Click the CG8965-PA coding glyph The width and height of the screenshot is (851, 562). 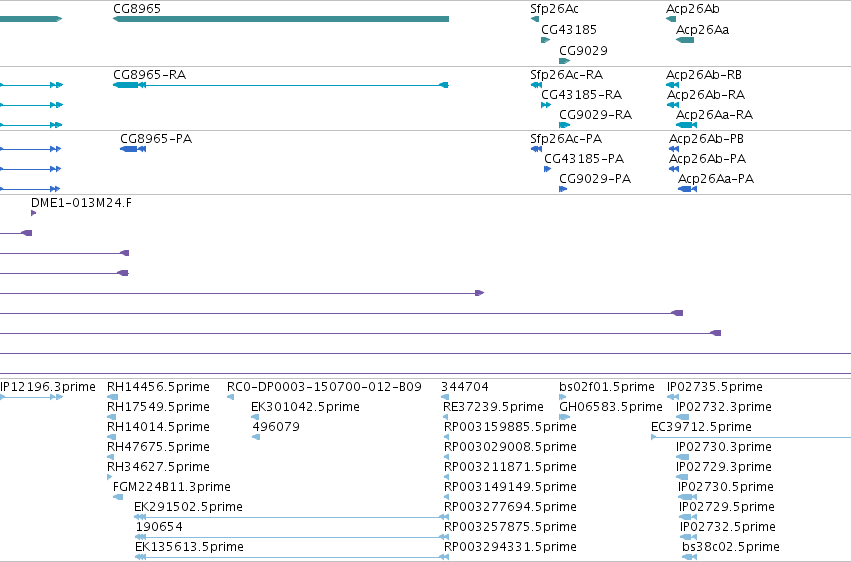(x=133, y=149)
